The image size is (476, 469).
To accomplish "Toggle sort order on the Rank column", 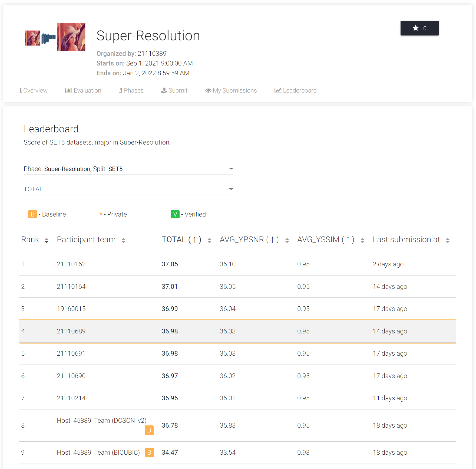I will click(x=47, y=240).
